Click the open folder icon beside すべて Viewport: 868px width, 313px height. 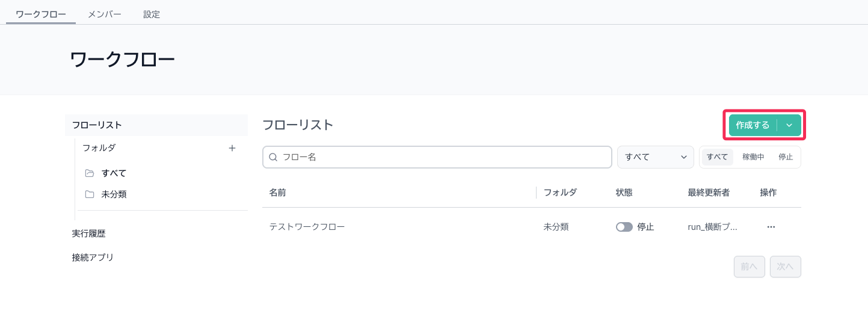pos(90,173)
